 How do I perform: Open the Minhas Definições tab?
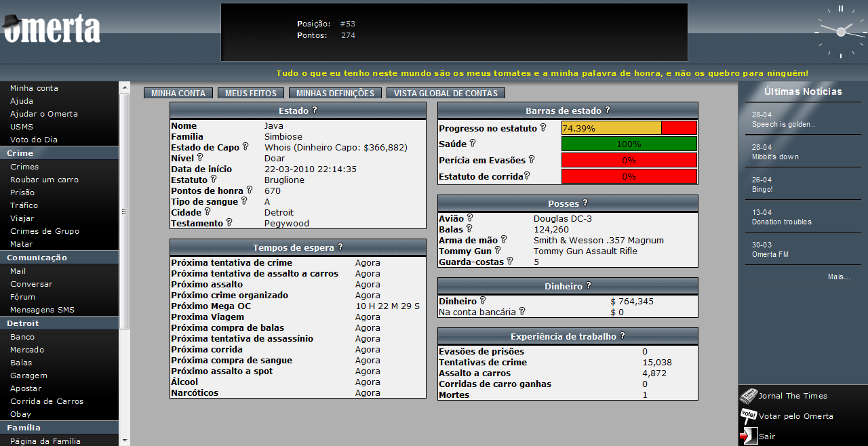[335, 94]
